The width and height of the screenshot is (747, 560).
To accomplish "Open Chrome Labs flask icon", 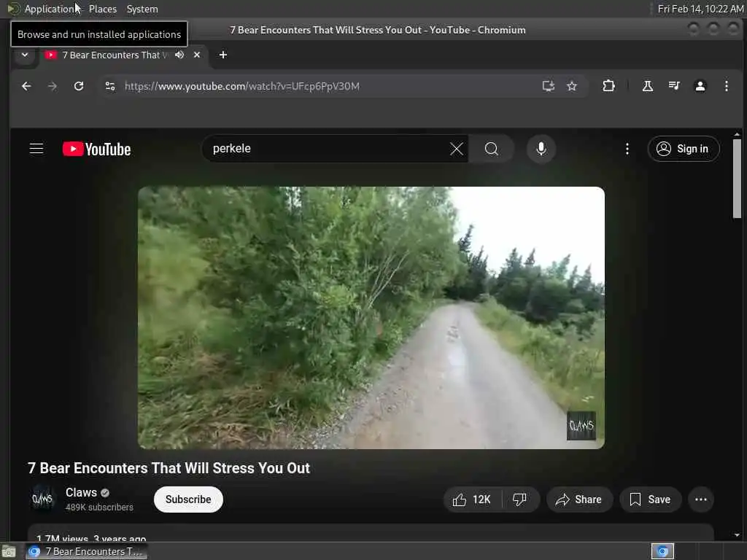I will tap(648, 86).
